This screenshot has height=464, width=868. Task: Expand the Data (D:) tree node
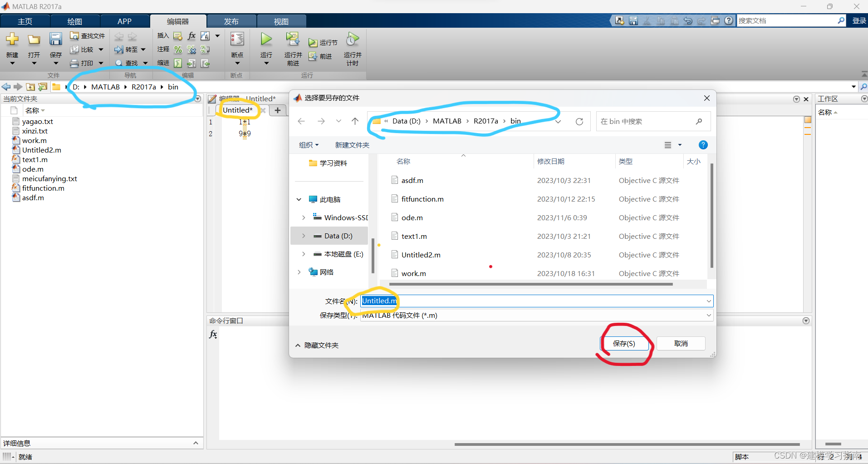coord(304,236)
